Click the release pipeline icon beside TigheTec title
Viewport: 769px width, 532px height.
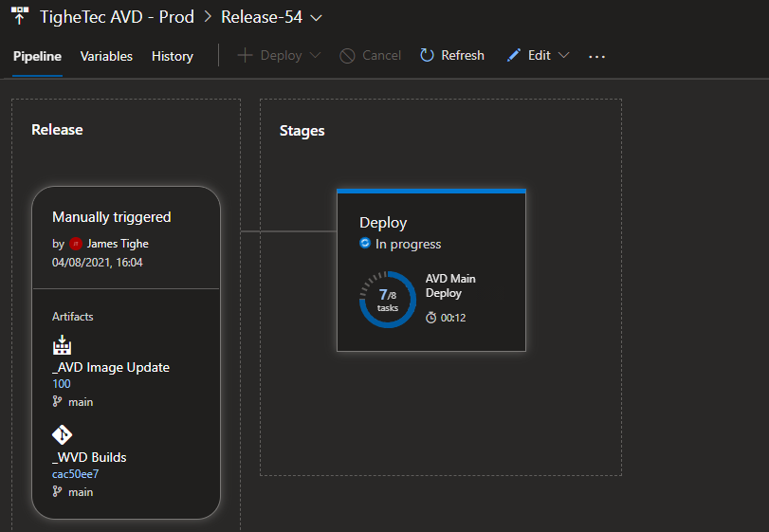[20, 16]
